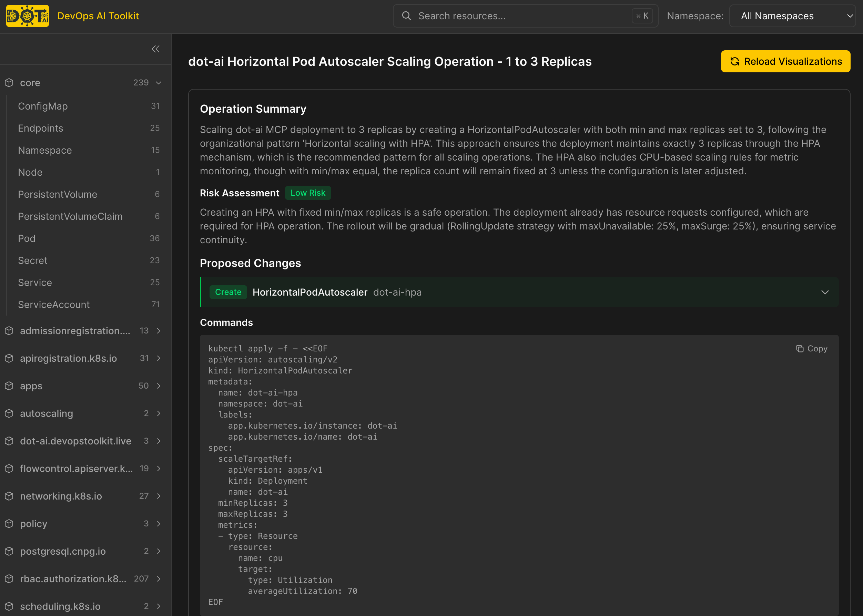This screenshot has width=863, height=616.
Task: Open the Pod resource list
Action: [27, 239]
